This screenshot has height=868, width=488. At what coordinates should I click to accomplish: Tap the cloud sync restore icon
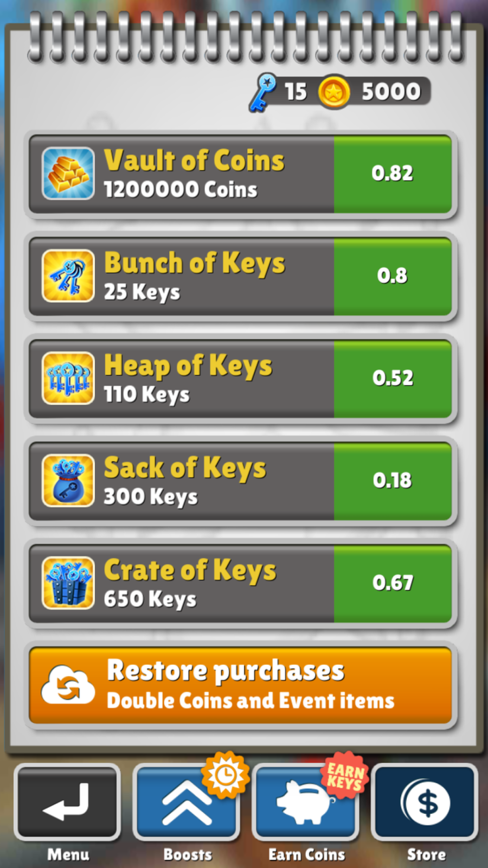68,685
